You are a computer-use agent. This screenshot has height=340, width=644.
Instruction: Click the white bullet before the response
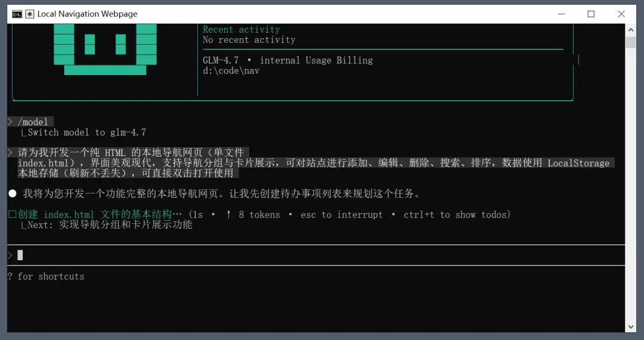tap(13, 194)
